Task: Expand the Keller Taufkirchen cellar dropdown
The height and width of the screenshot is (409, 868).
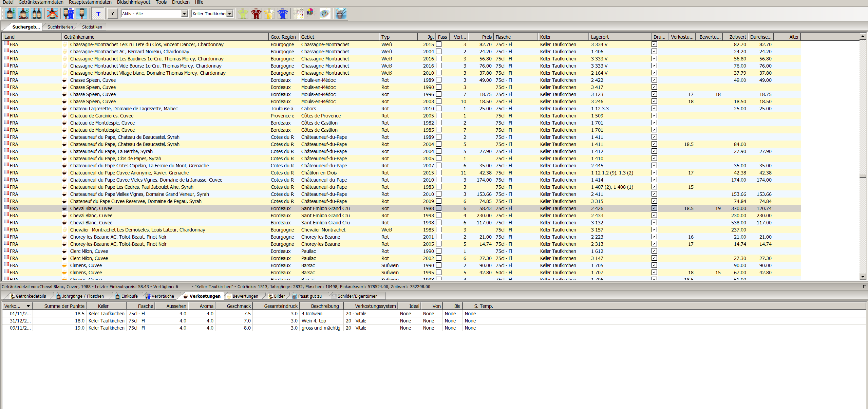Action: (230, 14)
